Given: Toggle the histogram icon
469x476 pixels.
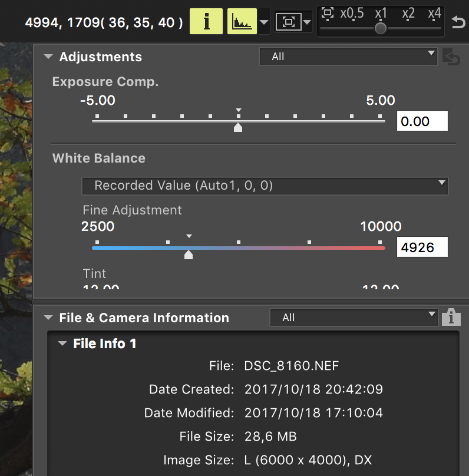Looking at the screenshot, I should pyautogui.click(x=242, y=22).
